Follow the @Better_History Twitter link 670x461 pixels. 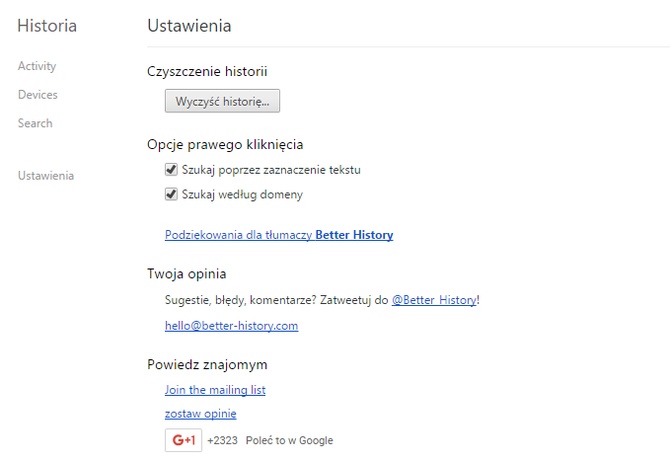coord(434,299)
